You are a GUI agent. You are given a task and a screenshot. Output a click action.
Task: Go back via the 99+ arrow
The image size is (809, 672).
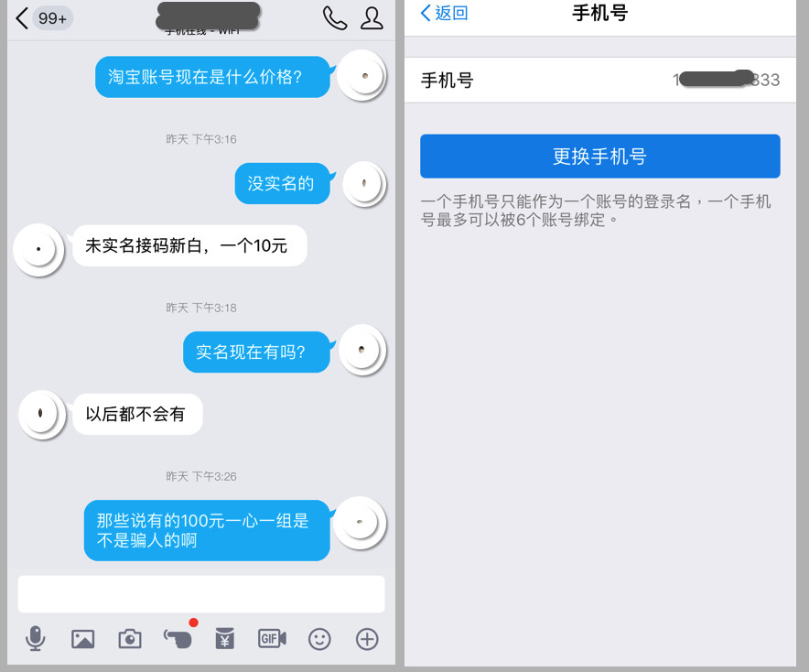click(43, 18)
